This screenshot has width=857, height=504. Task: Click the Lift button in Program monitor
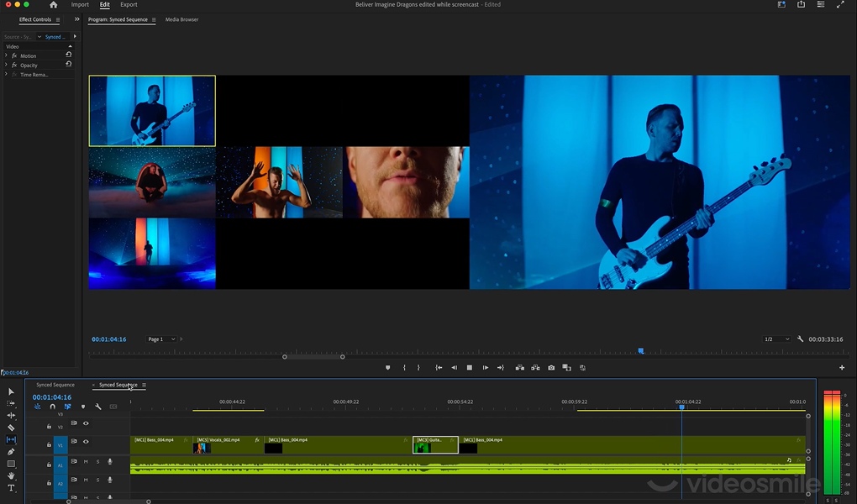[520, 368]
